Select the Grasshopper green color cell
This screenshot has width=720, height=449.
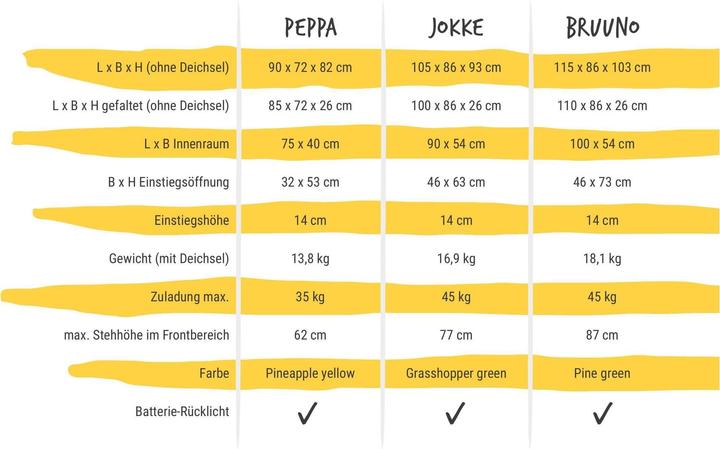tap(456, 373)
